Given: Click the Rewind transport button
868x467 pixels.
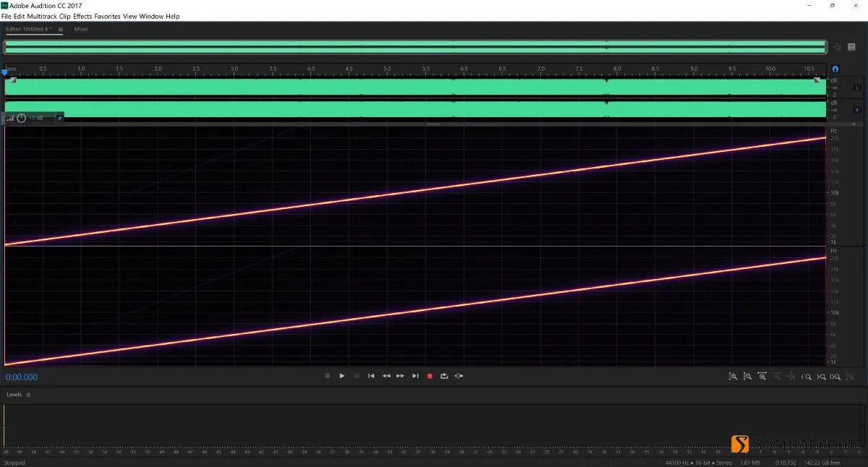Looking at the screenshot, I should coord(386,376).
